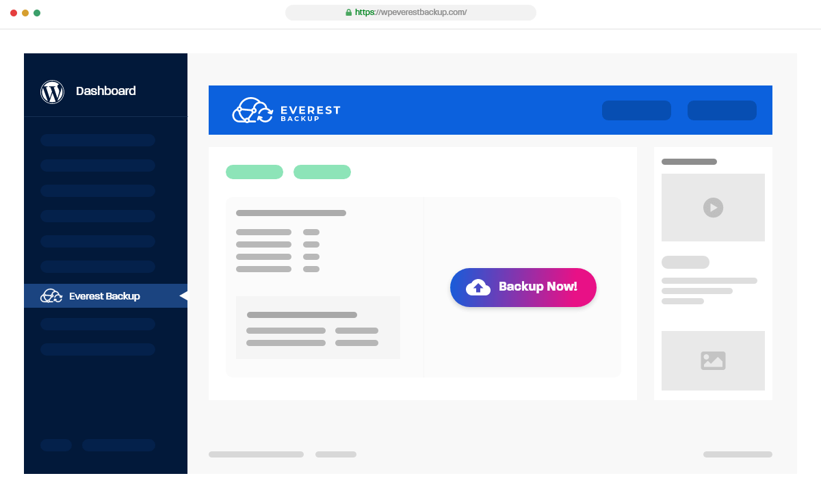This screenshot has width=821, height=504.
Task: Click the first blue button on the banner
Action: tap(636, 110)
